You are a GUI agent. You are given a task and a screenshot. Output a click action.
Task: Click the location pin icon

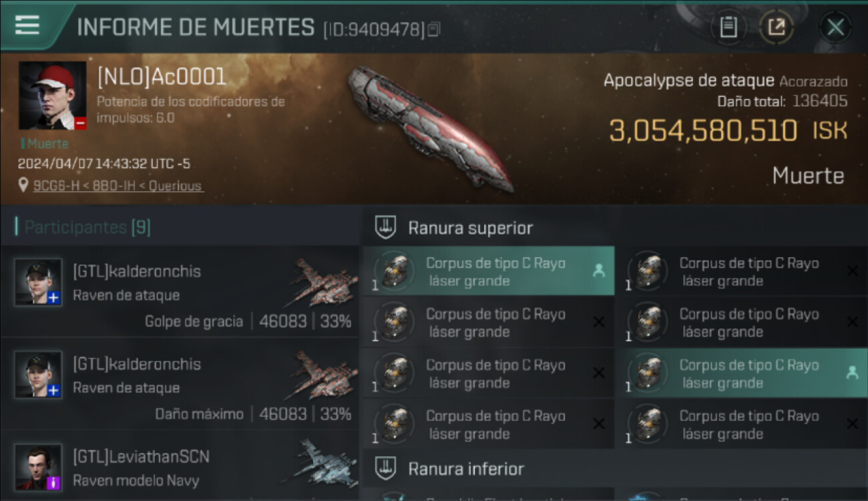click(23, 186)
